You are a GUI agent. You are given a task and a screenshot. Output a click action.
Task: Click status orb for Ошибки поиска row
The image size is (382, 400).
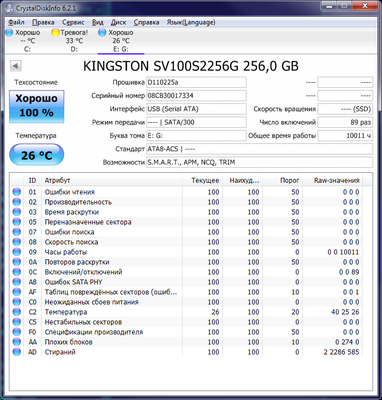(x=17, y=232)
